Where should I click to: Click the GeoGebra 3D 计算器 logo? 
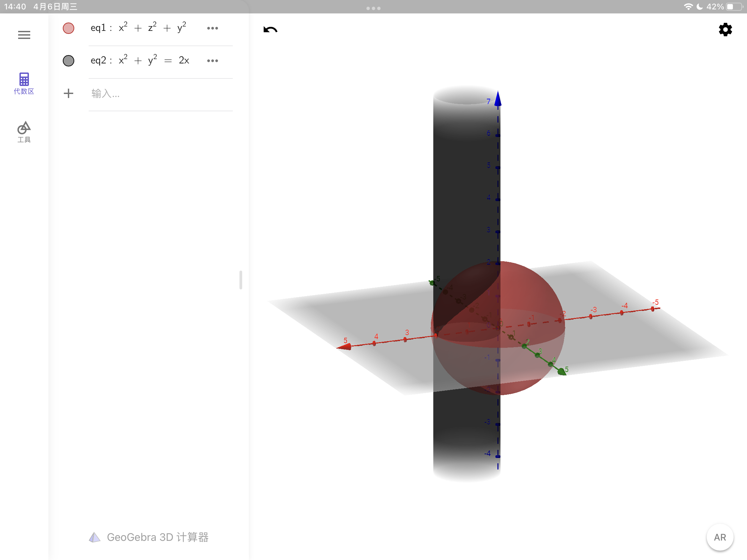[149, 537]
